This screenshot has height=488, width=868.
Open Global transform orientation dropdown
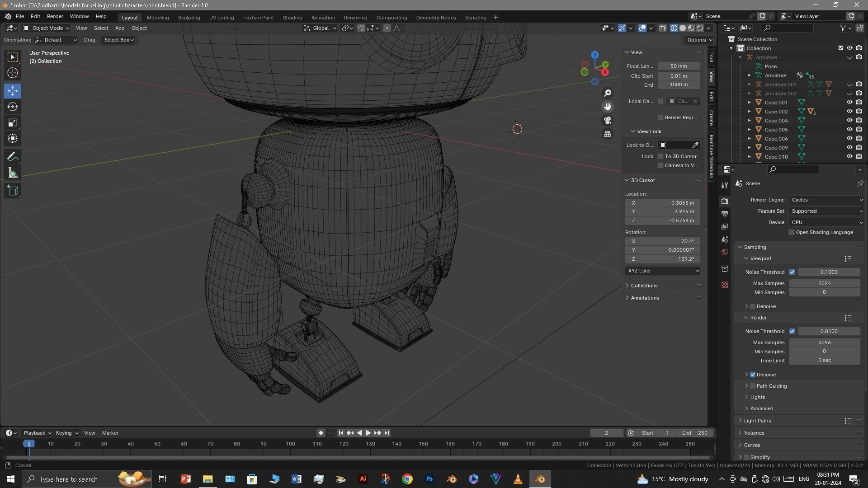pyautogui.click(x=320, y=28)
